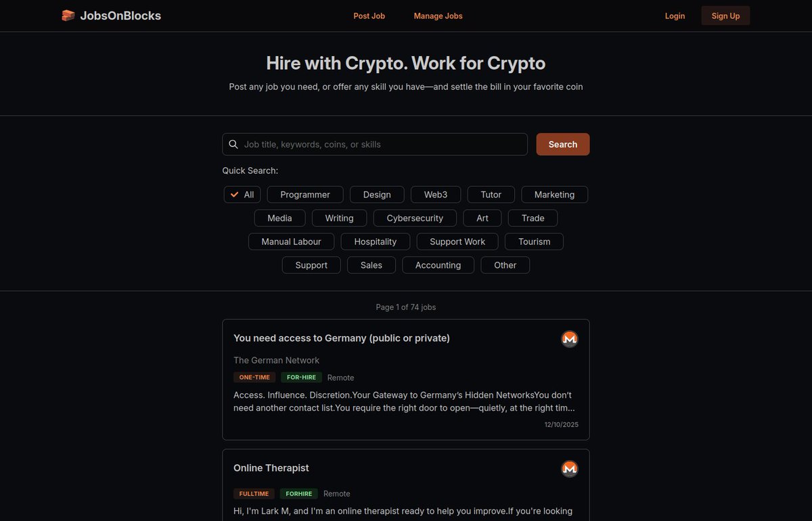Screen dimensions: 812x521
Task: Filter jobs by the Trade category
Action: [x=533, y=218]
